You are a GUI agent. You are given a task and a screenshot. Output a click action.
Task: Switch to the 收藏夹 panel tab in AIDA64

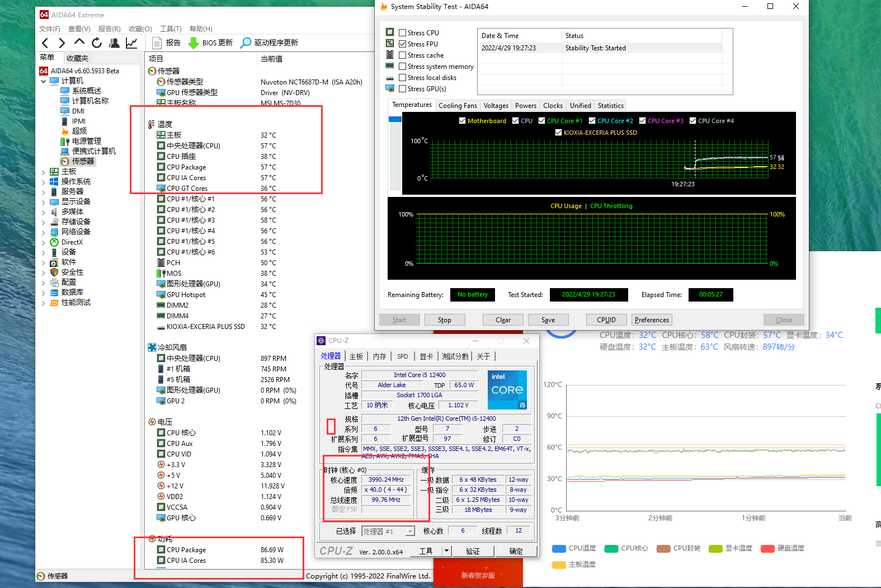(77, 58)
